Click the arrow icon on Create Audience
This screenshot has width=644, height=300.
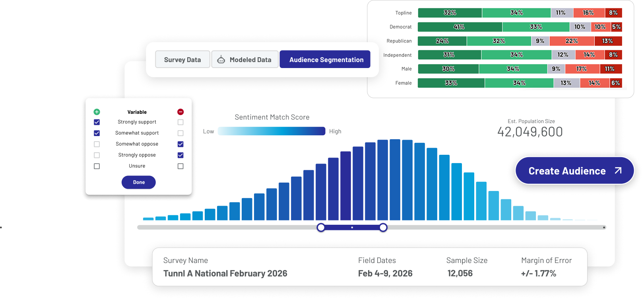618,171
